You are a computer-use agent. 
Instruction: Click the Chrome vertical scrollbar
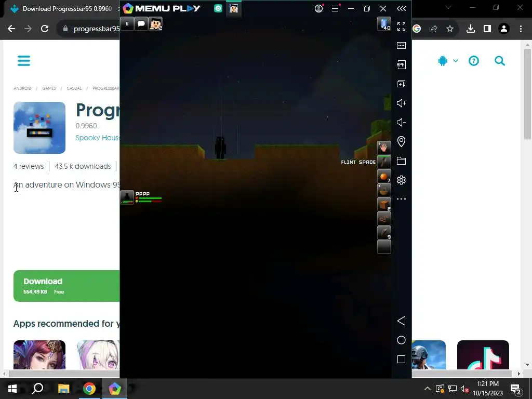coord(527,94)
